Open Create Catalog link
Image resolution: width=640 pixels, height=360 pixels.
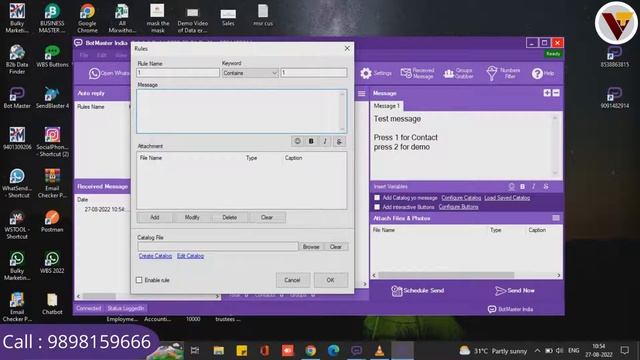(x=155, y=256)
